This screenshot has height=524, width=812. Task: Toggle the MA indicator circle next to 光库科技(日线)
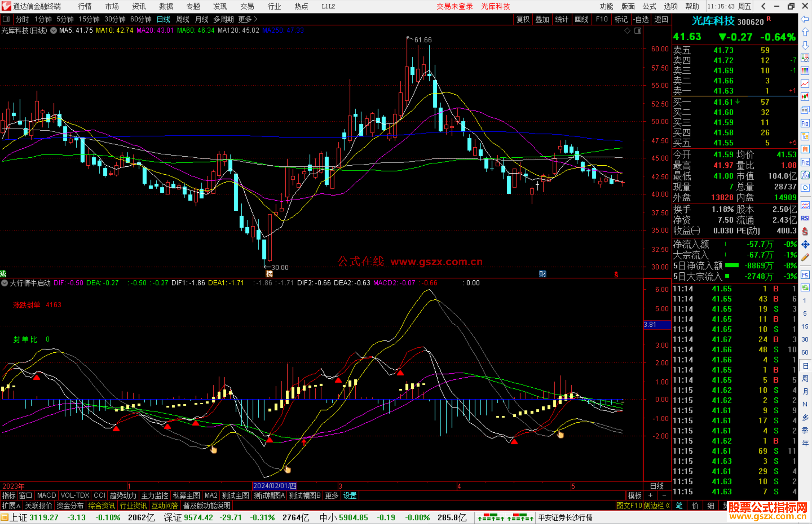point(53,30)
